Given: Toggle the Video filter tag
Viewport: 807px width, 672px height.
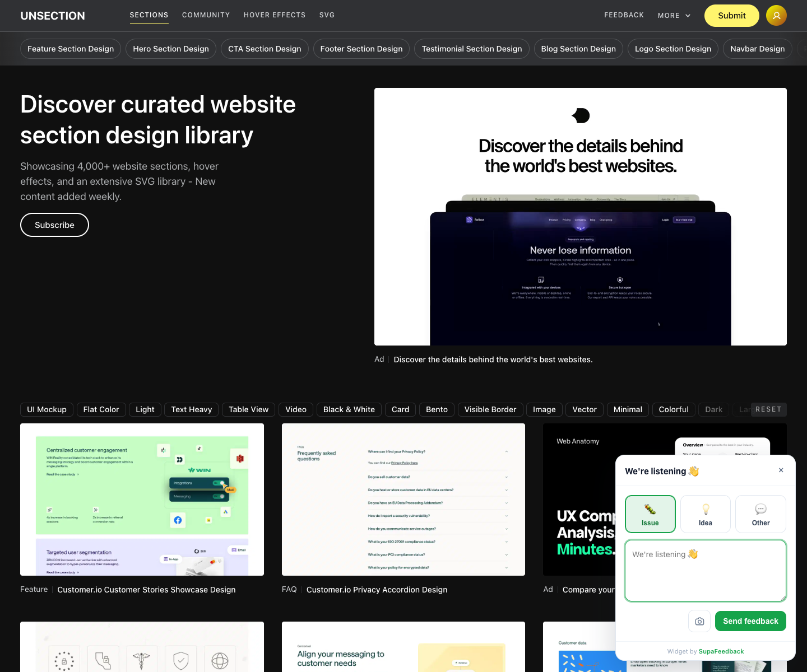Looking at the screenshot, I should (296, 409).
